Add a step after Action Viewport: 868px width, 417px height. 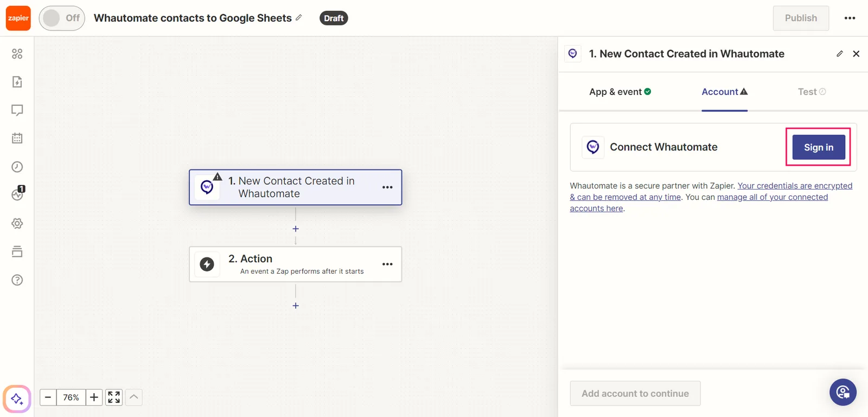point(296,306)
